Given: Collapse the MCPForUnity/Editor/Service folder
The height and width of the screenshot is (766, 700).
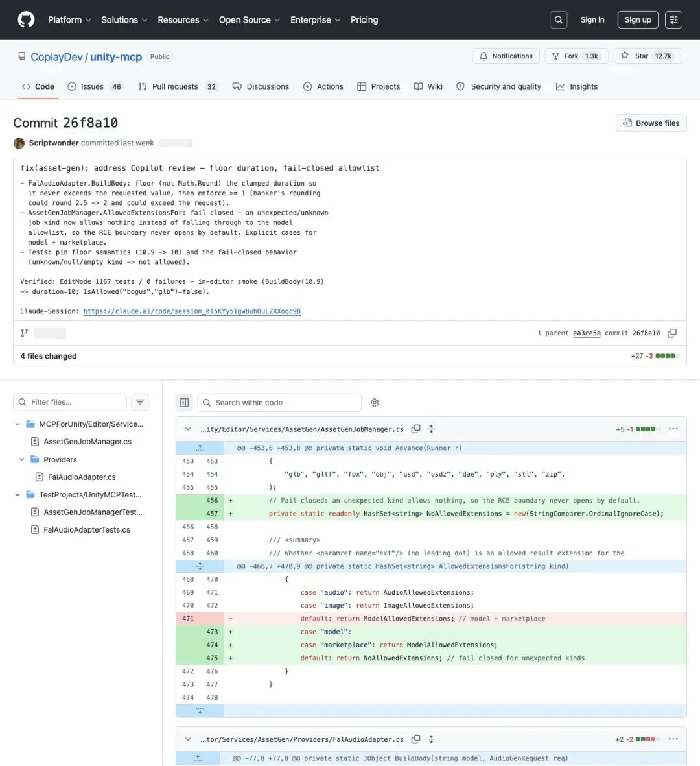Looking at the screenshot, I should coord(17,424).
